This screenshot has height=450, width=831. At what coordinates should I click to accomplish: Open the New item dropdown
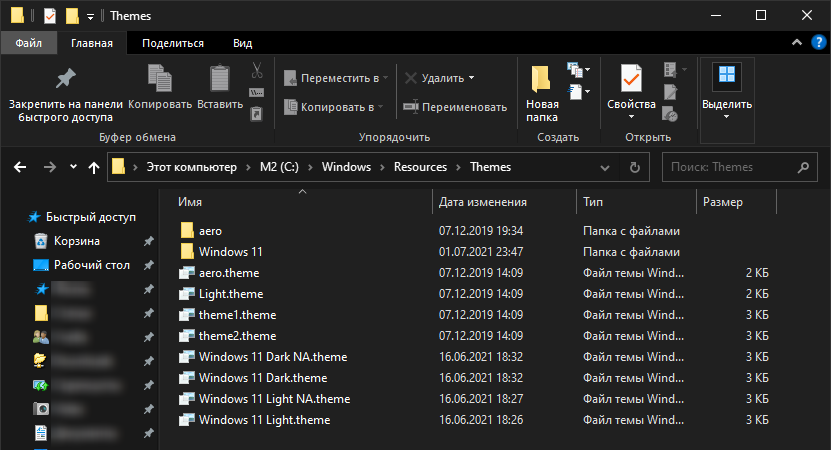(x=579, y=69)
